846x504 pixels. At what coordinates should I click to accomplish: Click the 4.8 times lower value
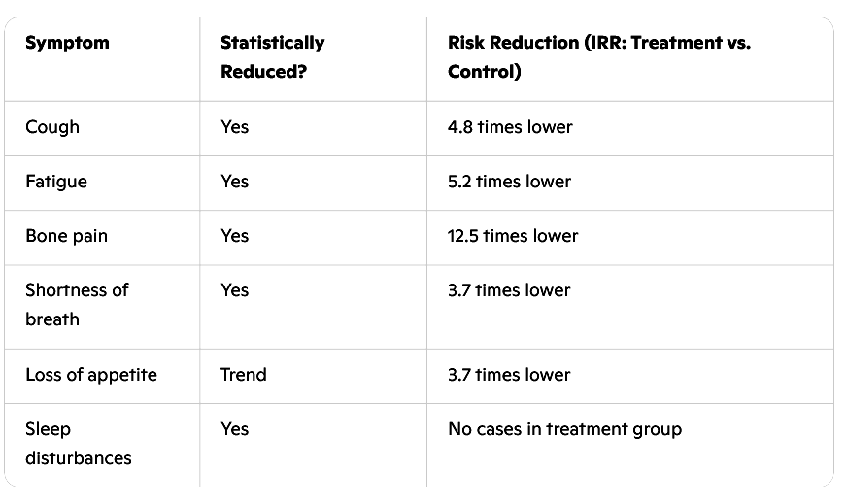pyautogui.click(x=510, y=127)
